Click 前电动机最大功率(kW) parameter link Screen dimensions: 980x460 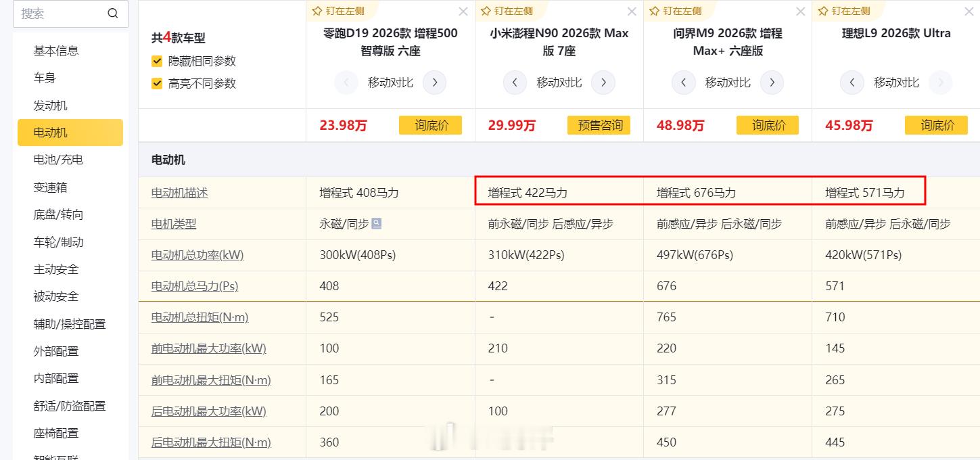coord(208,348)
